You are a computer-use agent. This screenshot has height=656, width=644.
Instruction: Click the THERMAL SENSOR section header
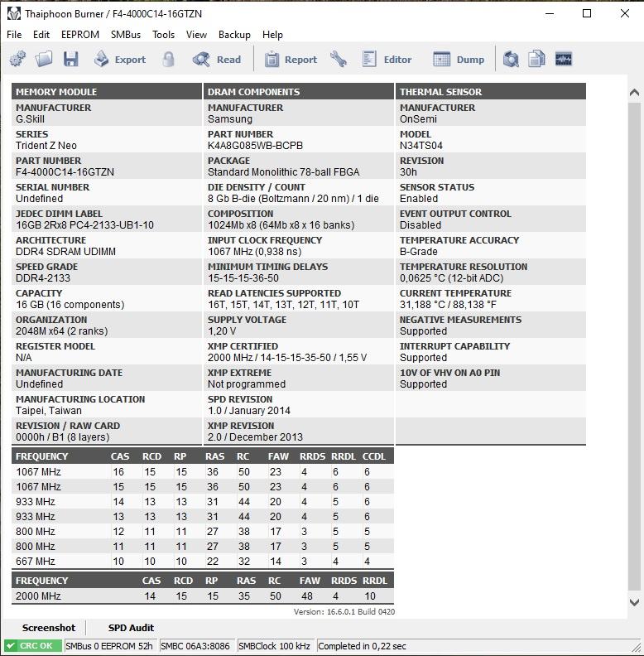click(x=491, y=92)
